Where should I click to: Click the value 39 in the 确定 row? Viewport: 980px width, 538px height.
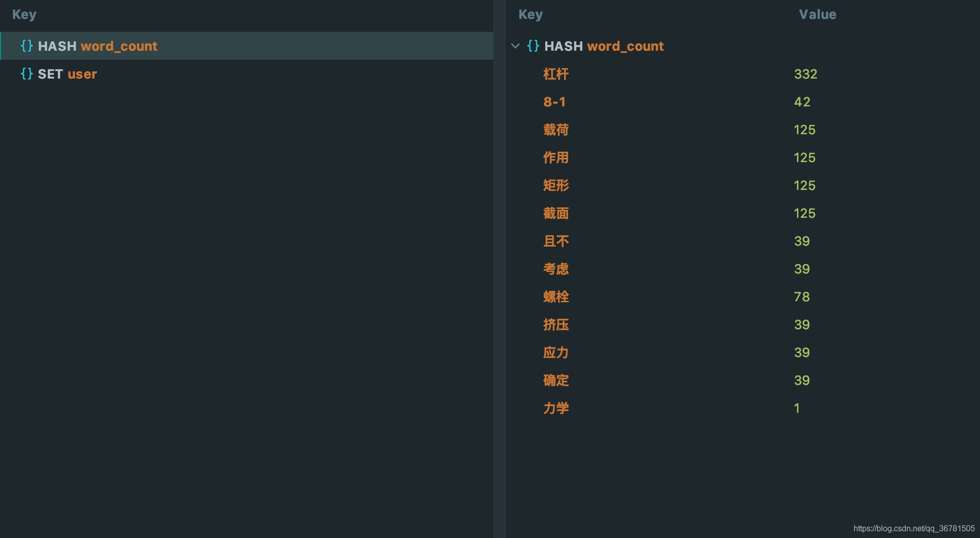pyautogui.click(x=802, y=380)
